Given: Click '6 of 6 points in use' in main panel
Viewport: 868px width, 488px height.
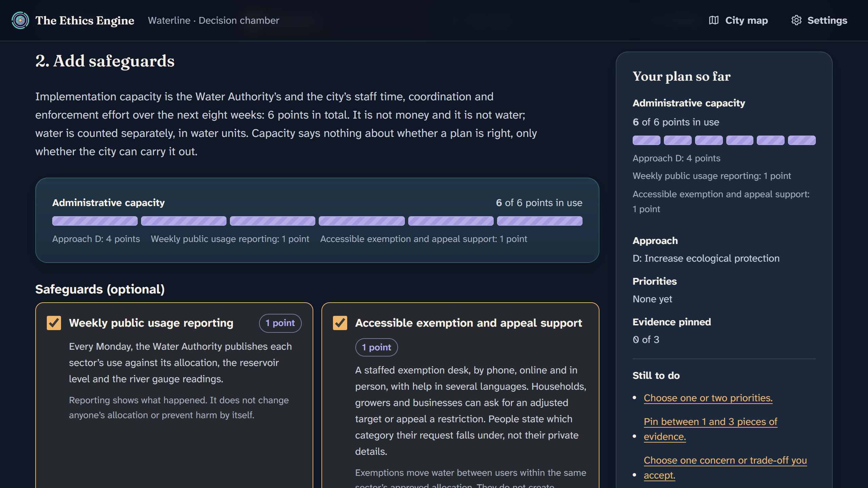Looking at the screenshot, I should [x=539, y=203].
